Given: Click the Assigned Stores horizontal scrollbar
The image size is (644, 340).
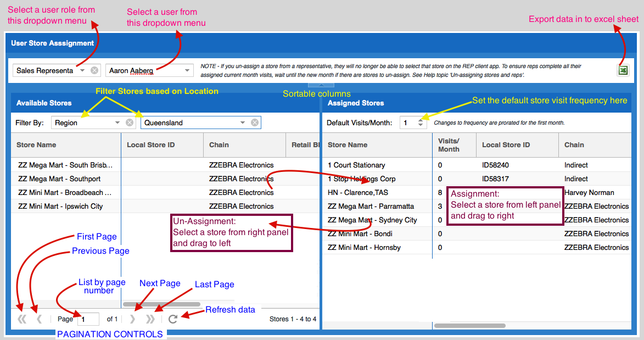Looking at the screenshot, I should [x=469, y=326].
